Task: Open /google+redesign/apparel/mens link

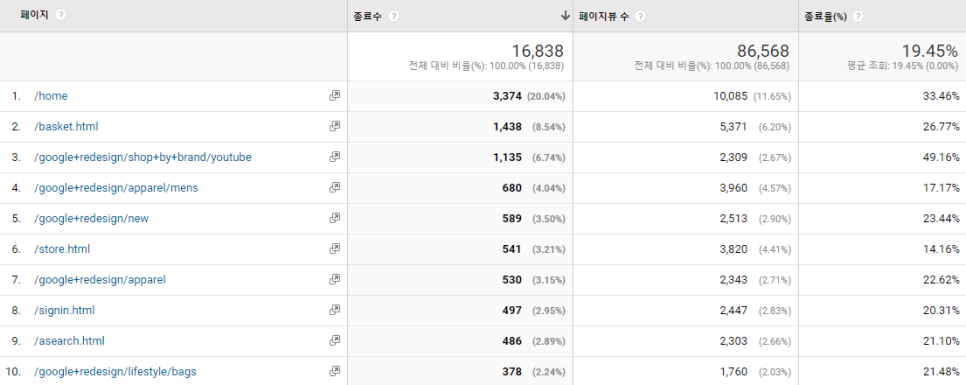Action: point(116,188)
